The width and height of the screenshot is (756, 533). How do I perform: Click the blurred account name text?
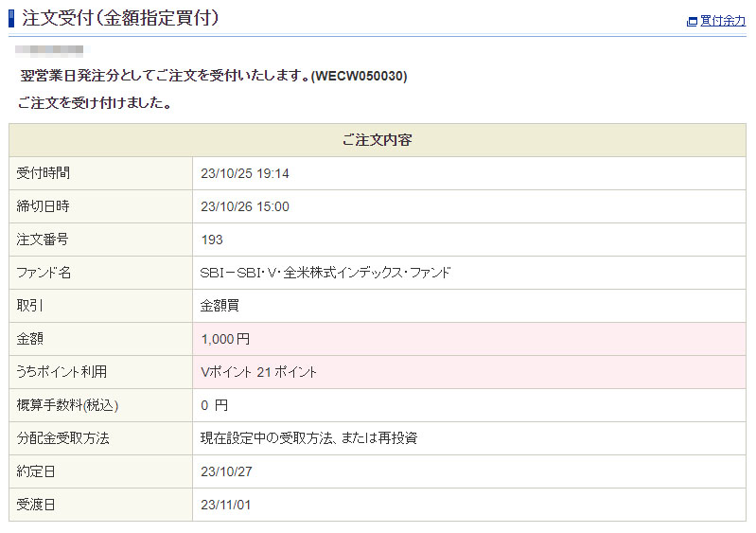pyautogui.click(x=50, y=50)
